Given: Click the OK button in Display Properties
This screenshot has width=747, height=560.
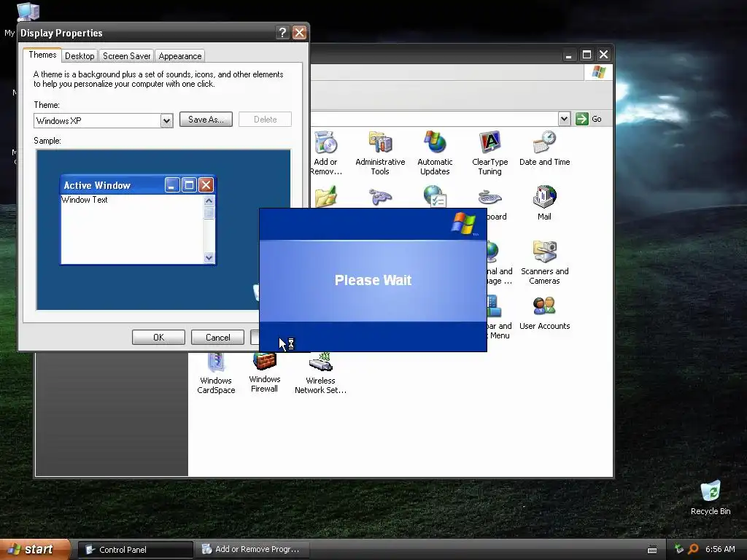Looking at the screenshot, I should [x=158, y=337].
